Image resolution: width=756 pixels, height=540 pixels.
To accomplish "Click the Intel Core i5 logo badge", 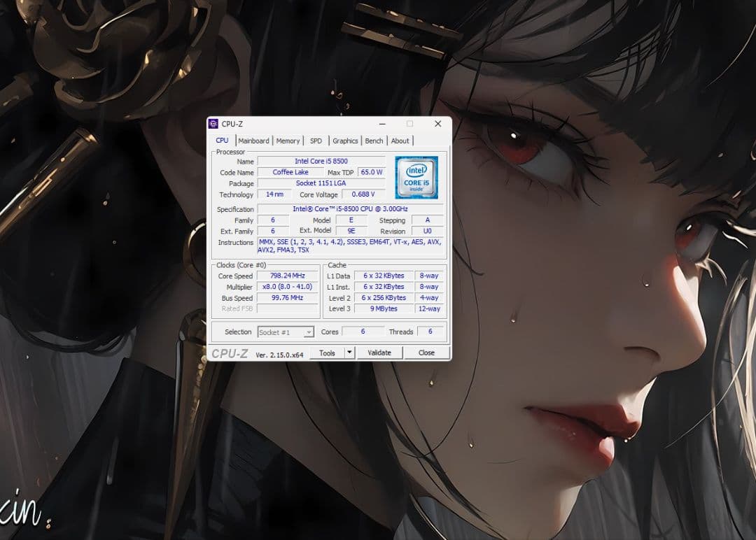I will [x=416, y=177].
